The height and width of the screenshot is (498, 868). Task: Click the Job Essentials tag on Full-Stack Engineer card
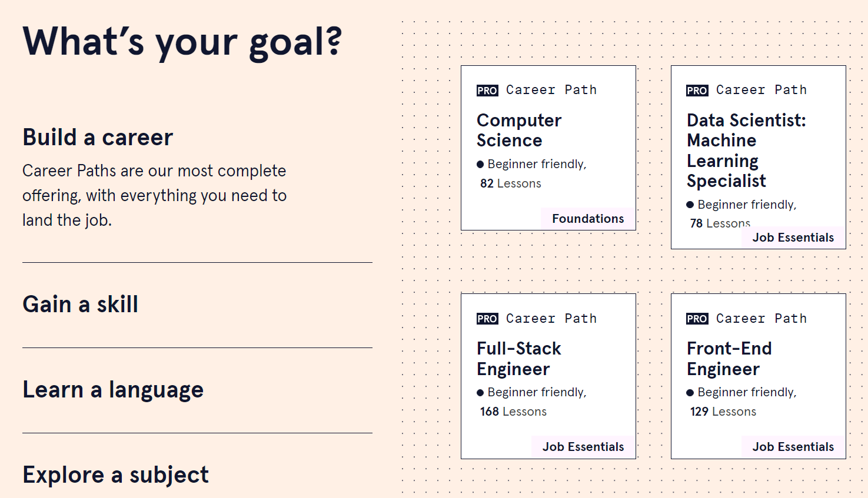click(x=583, y=446)
